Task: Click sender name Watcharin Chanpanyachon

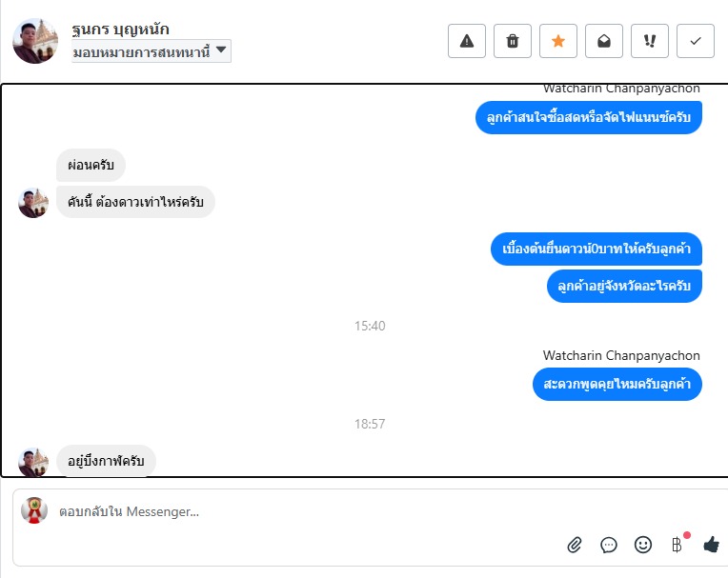Action: pyautogui.click(x=621, y=355)
